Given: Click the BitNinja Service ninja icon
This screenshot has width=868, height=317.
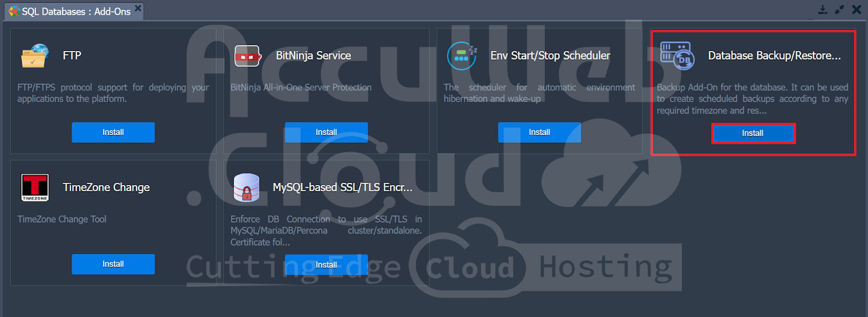Looking at the screenshot, I should point(247,56).
